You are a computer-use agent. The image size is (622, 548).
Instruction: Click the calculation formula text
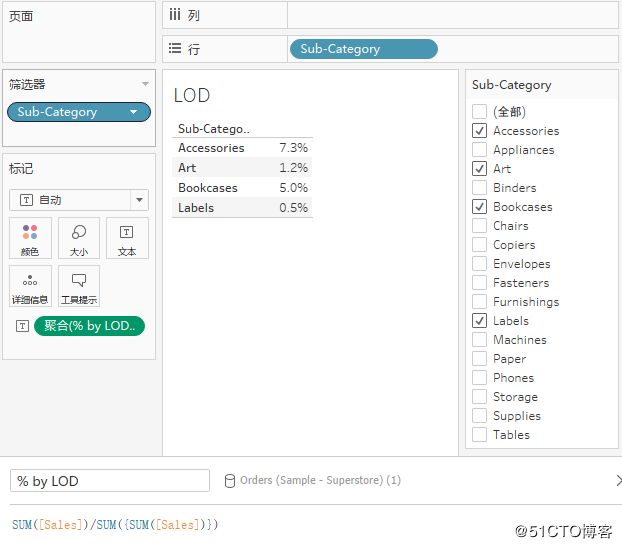click(115, 525)
